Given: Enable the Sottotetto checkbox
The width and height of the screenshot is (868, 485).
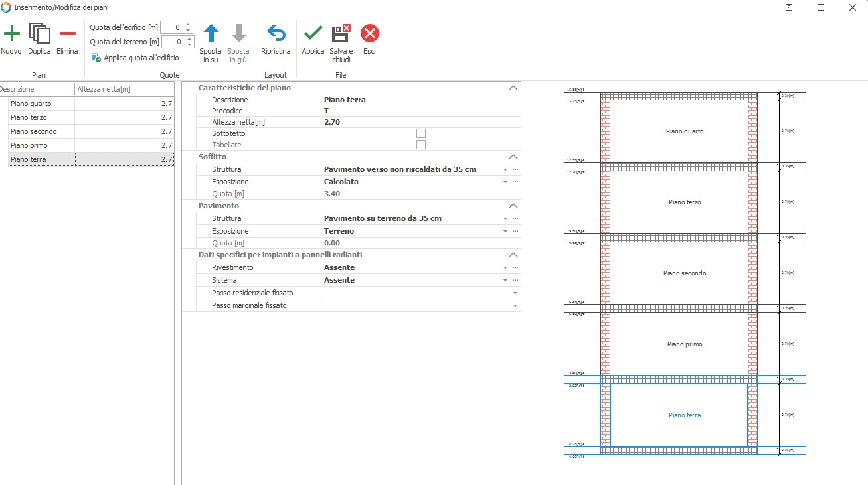Looking at the screenshot, I should click(420, 133).
